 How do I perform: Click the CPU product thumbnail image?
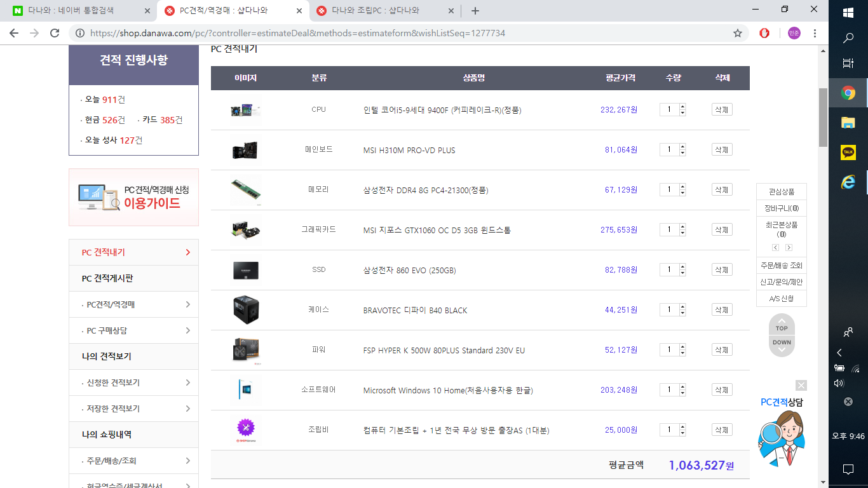point(245,110)
